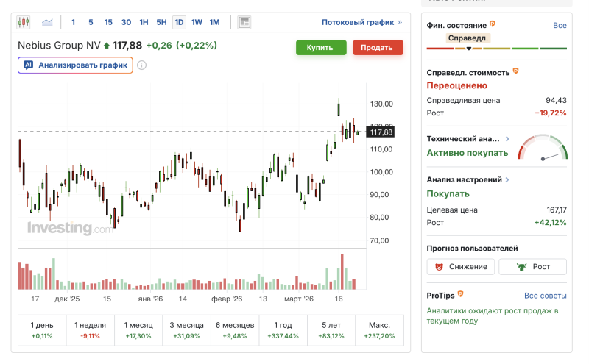Select the 1 minute interval
Viewport: 589px width, 364px height.
point(73,23)
